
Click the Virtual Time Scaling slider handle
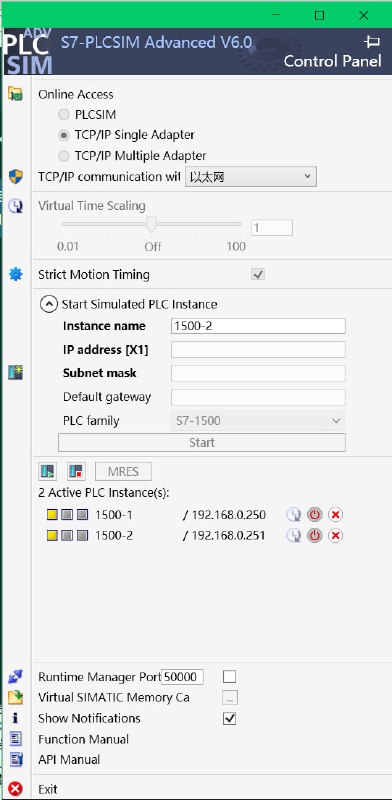click(151, 224)
